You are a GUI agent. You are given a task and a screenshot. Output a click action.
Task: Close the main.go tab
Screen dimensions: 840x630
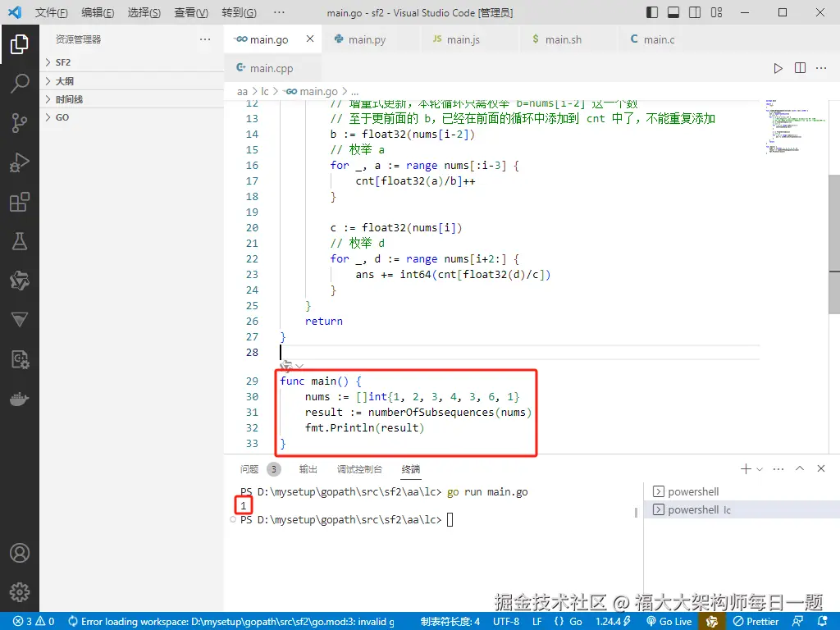(x=310, y=39)
